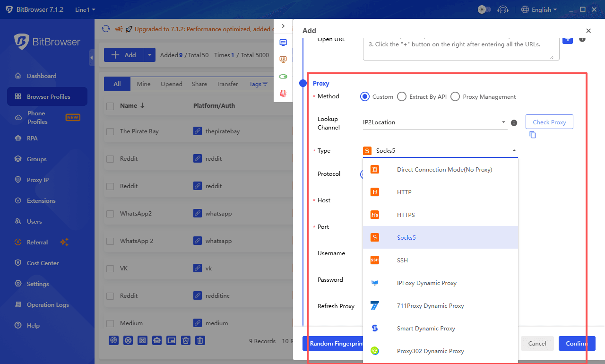Click the link icon beside medium
The image size is (605, 364).
[198, 323]
